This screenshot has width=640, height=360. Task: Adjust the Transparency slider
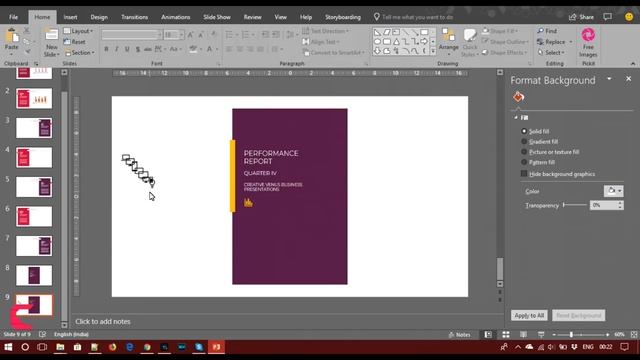click(x=575, y=205)
